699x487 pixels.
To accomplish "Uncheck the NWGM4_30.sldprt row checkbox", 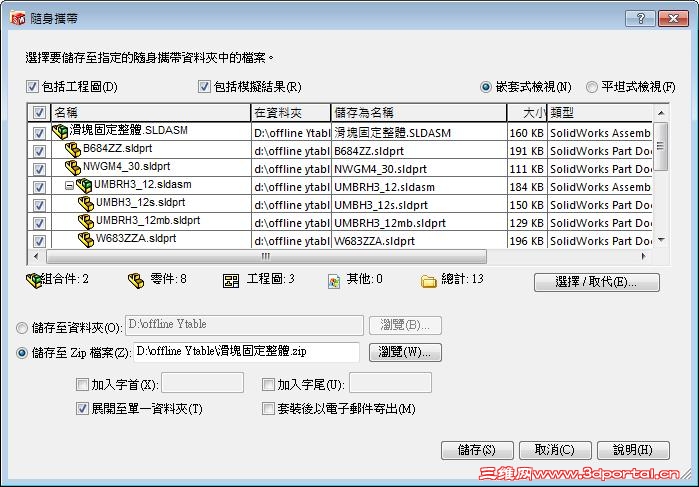I will click(39, 169).
